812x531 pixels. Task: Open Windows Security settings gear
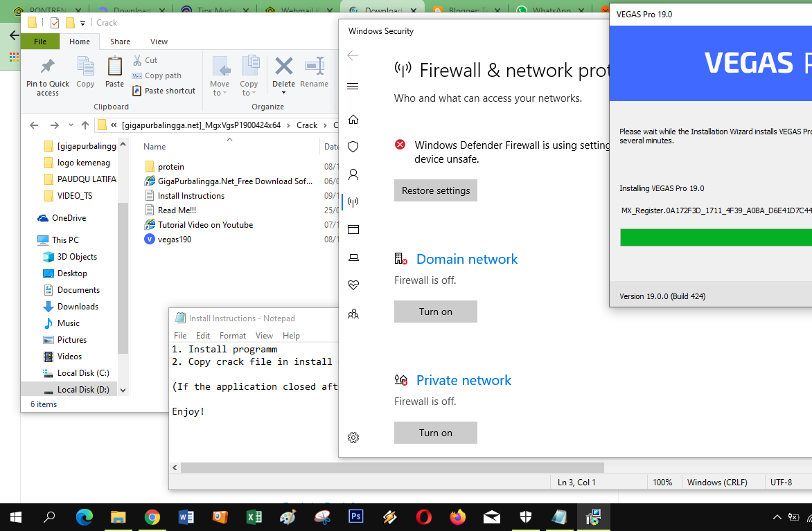point(353,438)
